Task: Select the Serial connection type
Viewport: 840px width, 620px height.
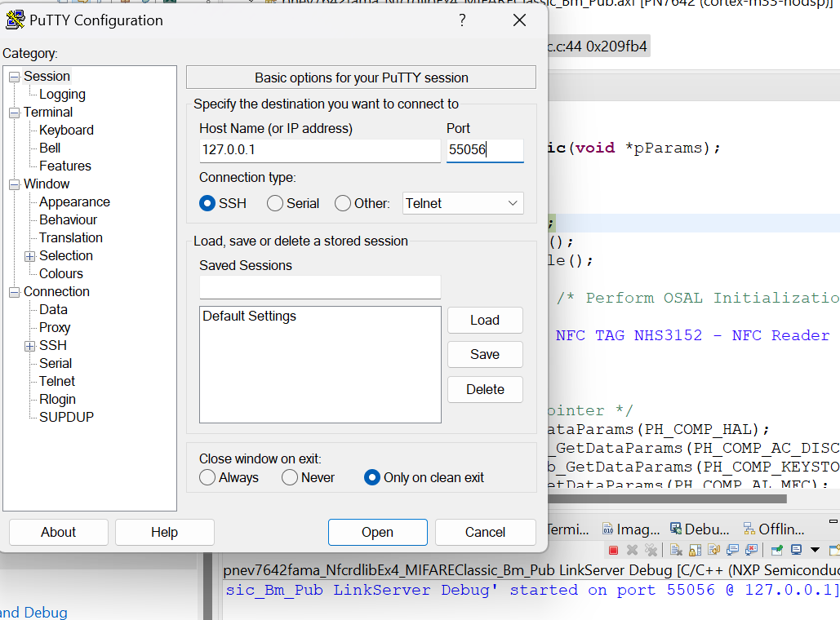Action: click(x=277, y=203)
